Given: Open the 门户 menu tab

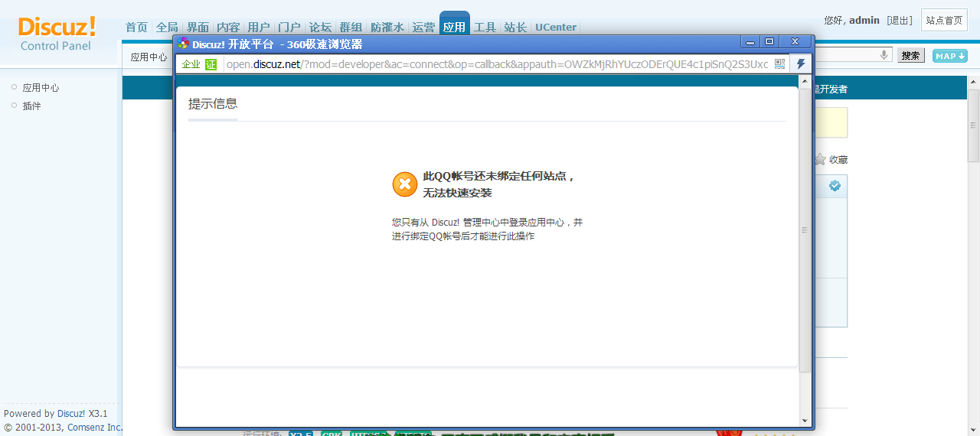Looking at the screenshot, I should (x=289, y=27).
